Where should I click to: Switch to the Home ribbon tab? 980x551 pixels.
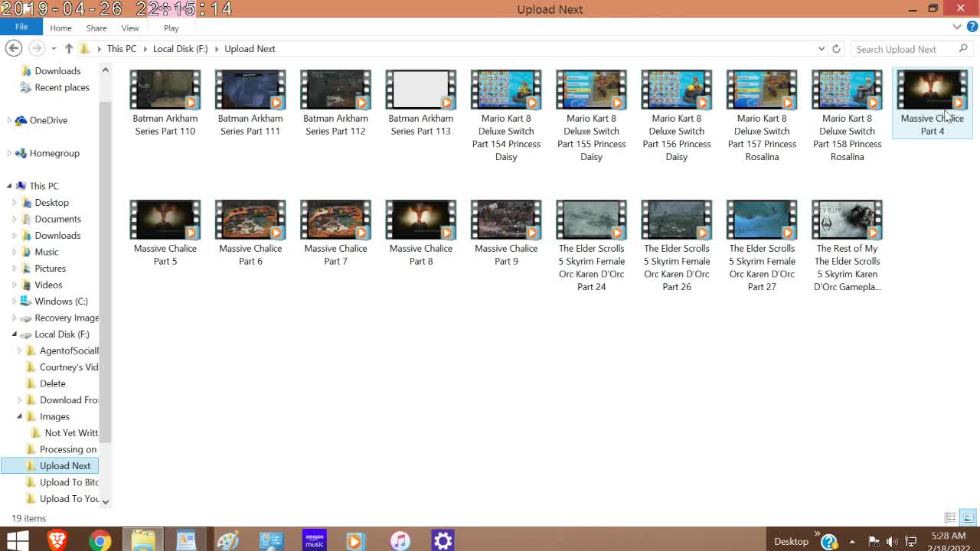coord(60,28)
